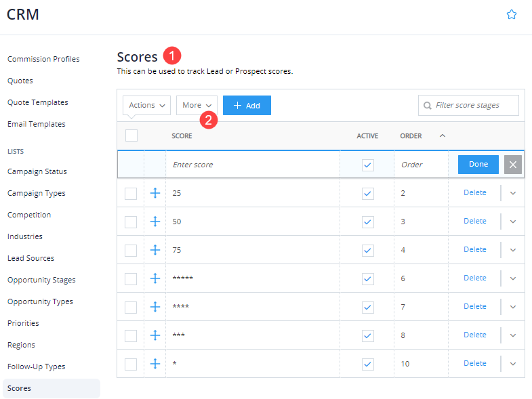Click the search magnifier icon in filter box
The width and height of the screenshot is (532, 399).
tap(428, 106)
